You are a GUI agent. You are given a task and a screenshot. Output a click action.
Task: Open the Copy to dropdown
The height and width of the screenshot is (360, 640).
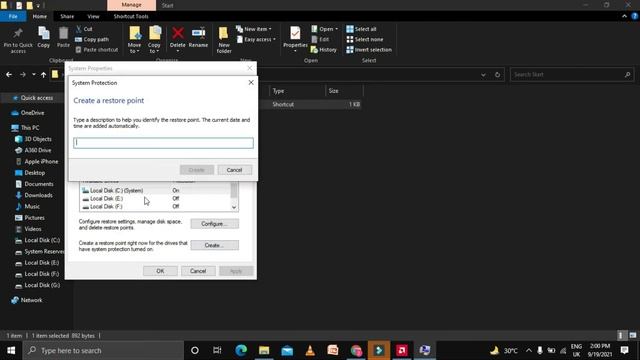point(154,40)
